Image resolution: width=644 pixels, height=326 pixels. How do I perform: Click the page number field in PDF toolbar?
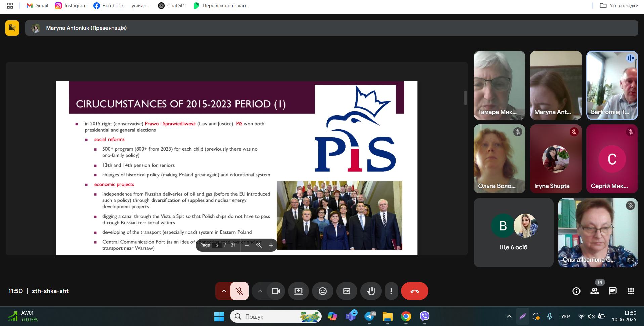(217, 245)
